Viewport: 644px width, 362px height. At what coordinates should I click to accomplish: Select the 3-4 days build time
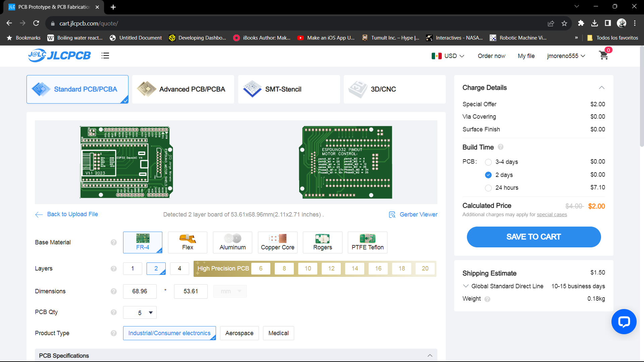click(x=488, y=162)
